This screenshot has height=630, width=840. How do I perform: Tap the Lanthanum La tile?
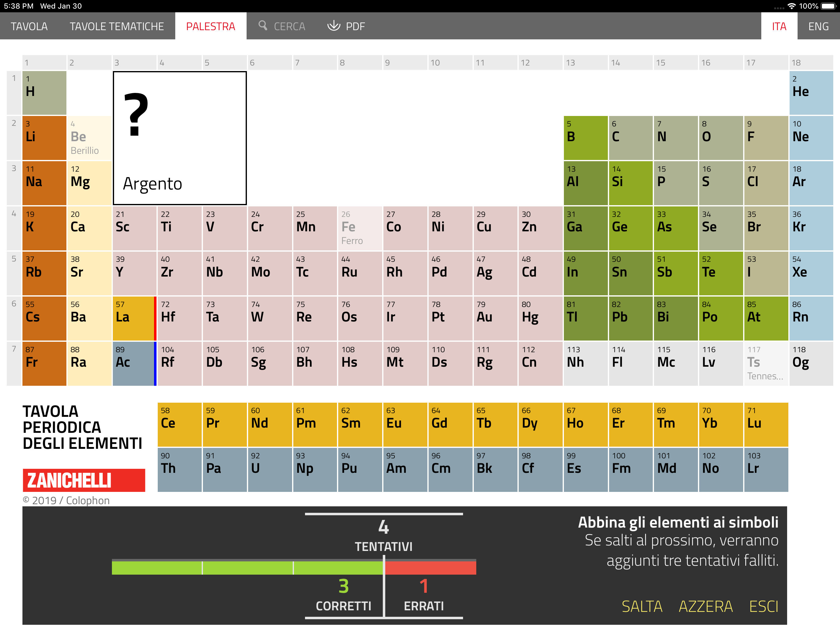[x=134, y=318]
